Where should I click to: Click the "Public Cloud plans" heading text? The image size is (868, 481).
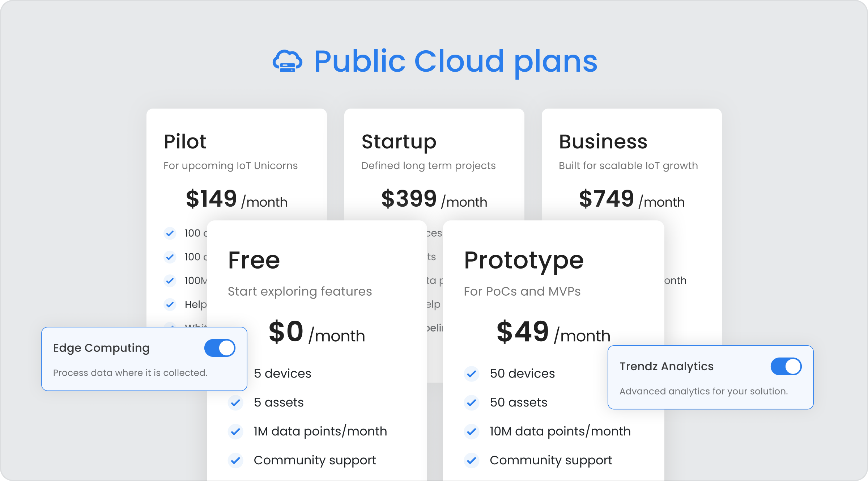pos(455,61)
